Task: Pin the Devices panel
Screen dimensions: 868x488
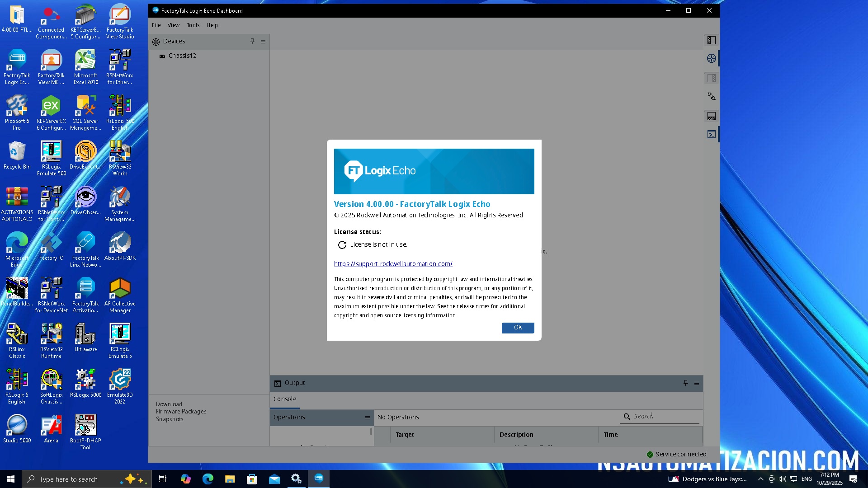Action: click(x=252, y=42)
